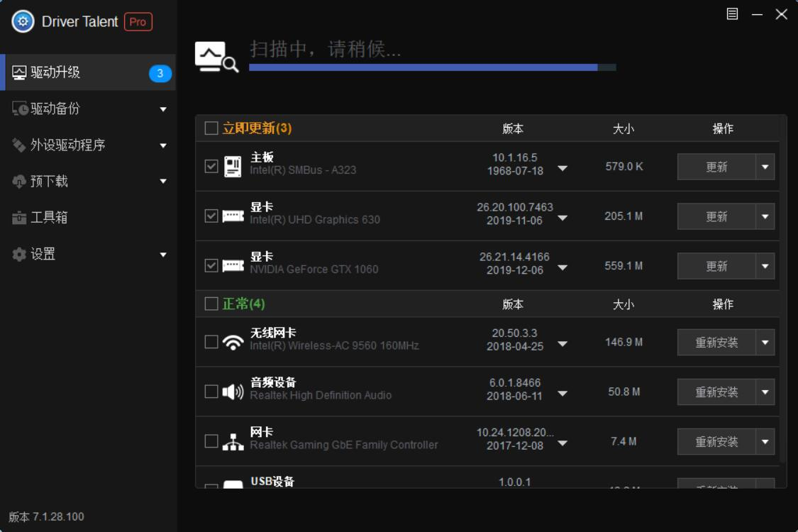798x532 pixels.
Task: Check the Realtek High Definition Audio checkbox
Action: (x=211, y=392)
